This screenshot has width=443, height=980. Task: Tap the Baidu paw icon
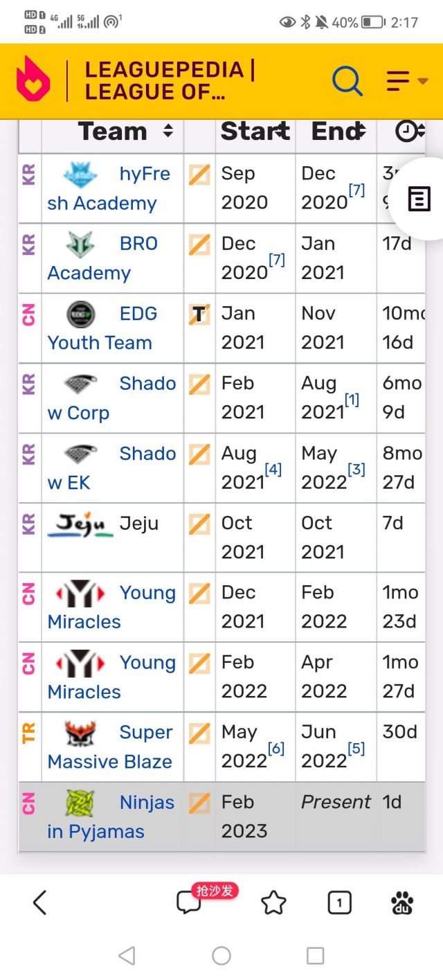pyautogui.click(x=402, y=902)
